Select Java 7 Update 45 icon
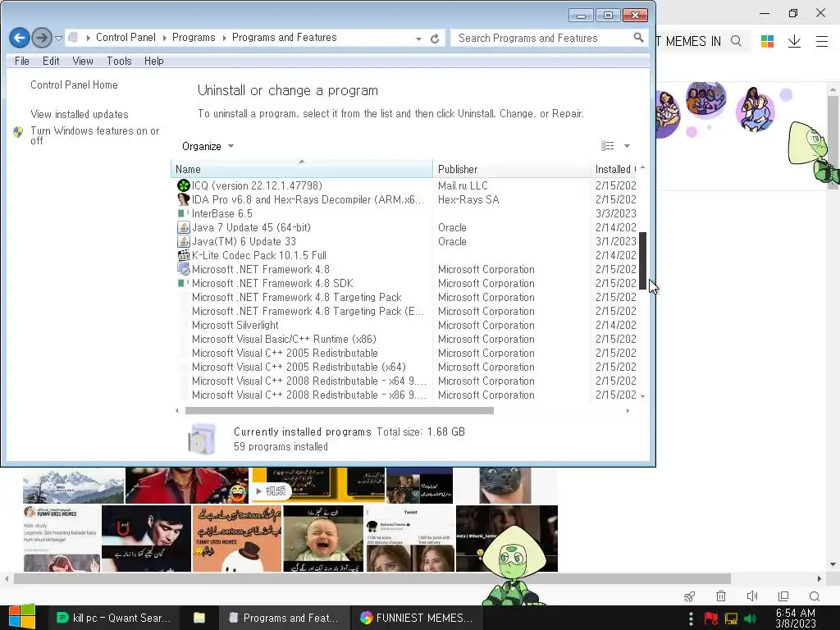Screen dimensions: 840x630 184,227
